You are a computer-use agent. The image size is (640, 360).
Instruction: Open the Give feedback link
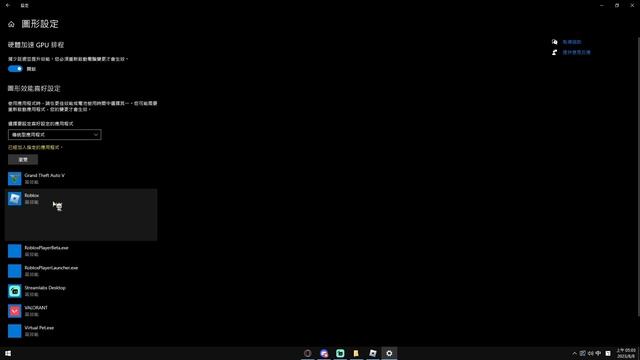click(576, 52)
